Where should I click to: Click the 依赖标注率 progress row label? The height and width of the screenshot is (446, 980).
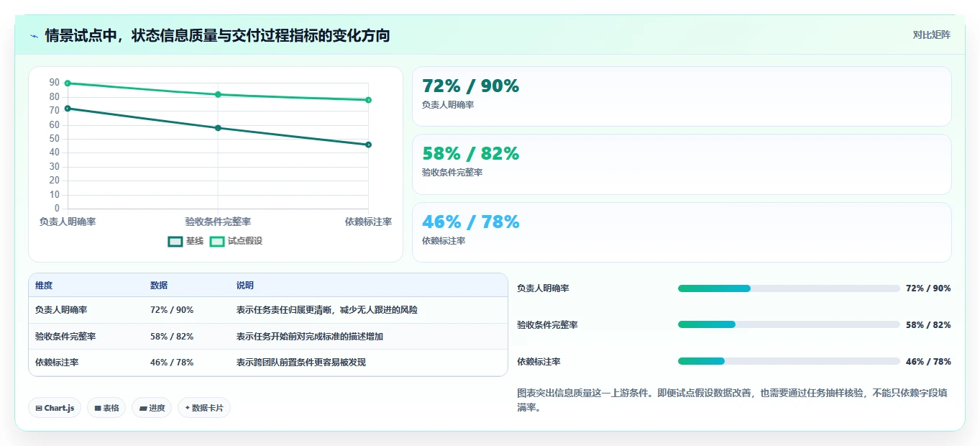pos(539,362)
